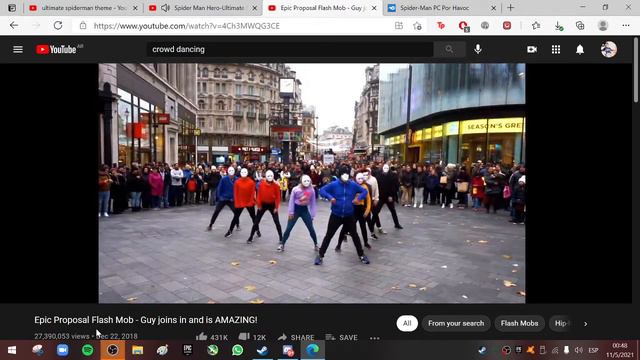The height and width of the screenshot is (360, 640).
Task: Click the SAVE button under the video
Action: point(342,338)
